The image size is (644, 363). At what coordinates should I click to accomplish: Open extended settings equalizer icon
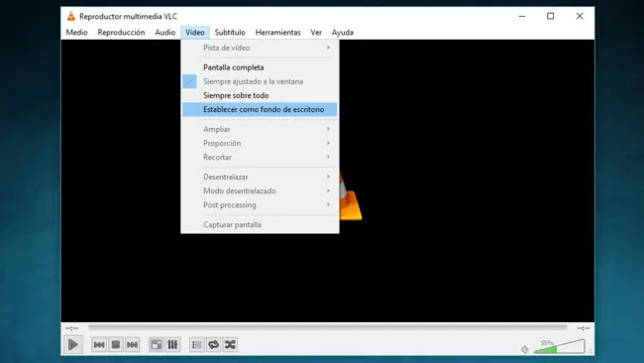pos(172,344)
